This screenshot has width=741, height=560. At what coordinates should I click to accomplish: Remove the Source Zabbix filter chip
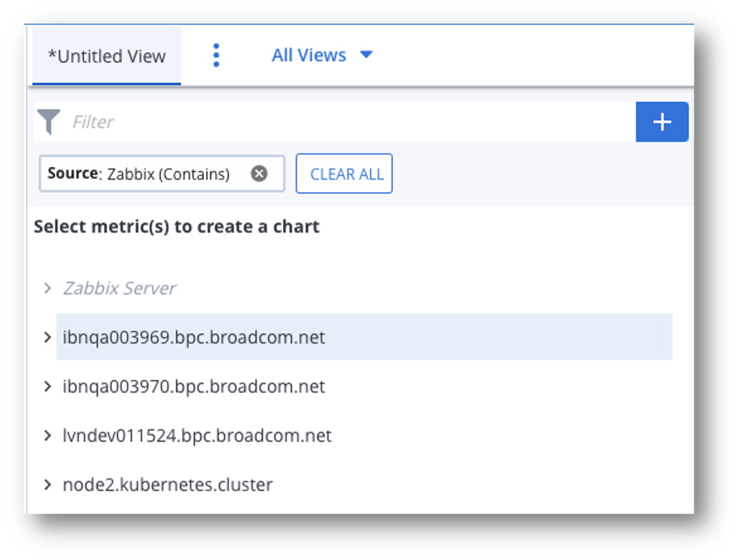pyautogui.click(x=259, y=174)
